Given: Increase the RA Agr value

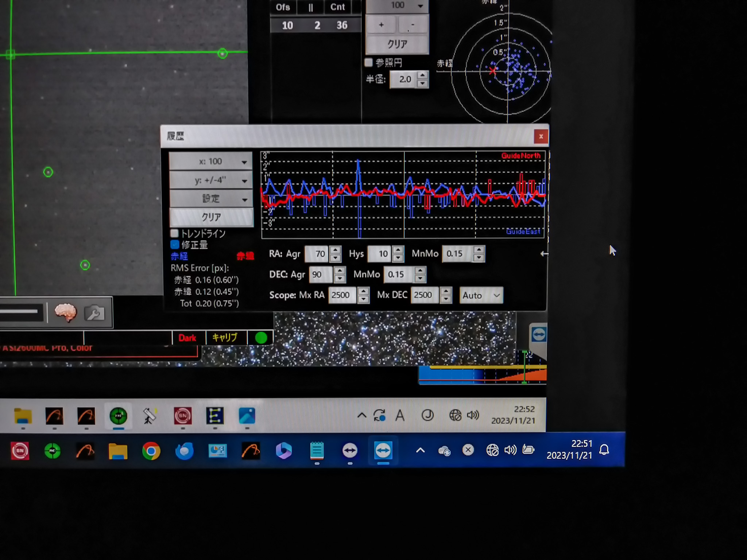Looking at the screenshot, I should (x=335, y=250).
